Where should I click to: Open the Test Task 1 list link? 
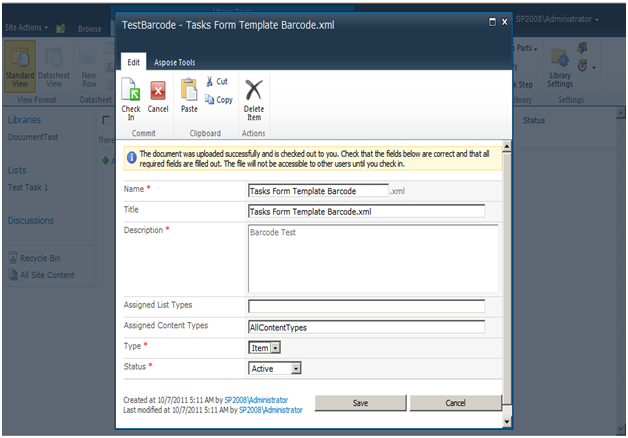click(28, 187)
